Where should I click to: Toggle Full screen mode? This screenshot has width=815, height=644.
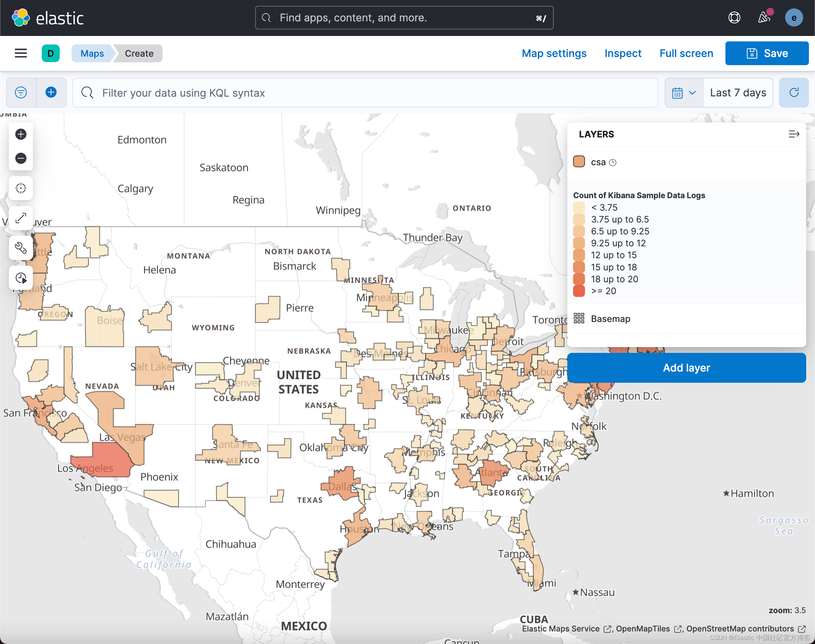[686, 53]
